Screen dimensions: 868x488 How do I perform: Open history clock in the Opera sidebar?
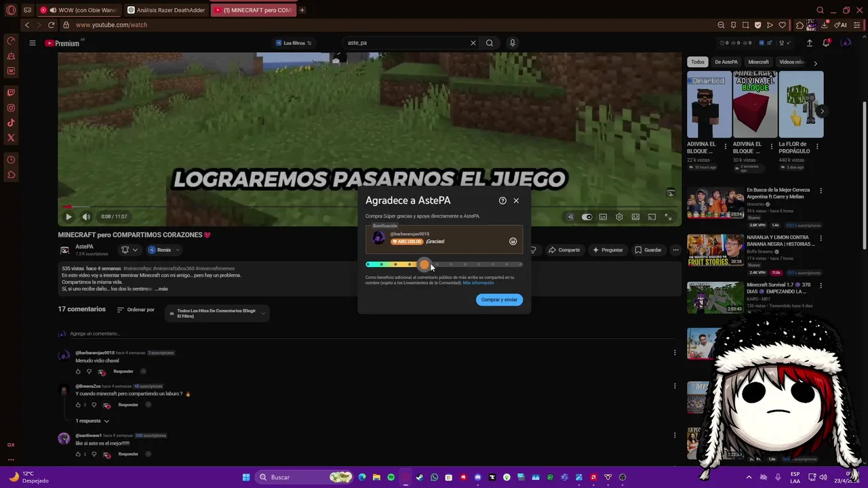point(11,160)
